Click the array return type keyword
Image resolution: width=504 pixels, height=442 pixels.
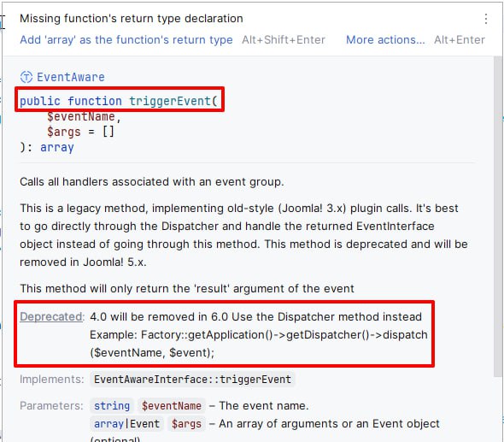click(57, 147)
